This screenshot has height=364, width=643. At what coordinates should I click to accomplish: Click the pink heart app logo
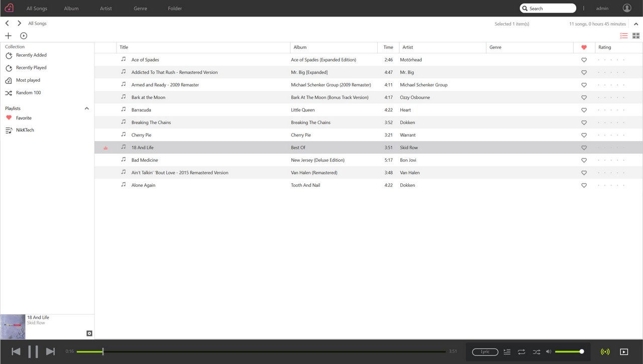(9, 8)
